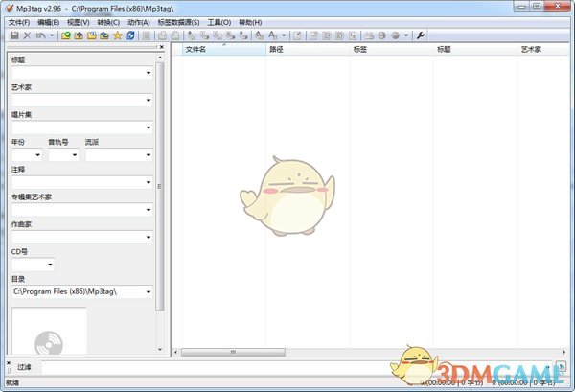The height and width of the screenshot is (392, 575).
Task: Click the Save tag floppy disk icon
Action: (14, 35)
